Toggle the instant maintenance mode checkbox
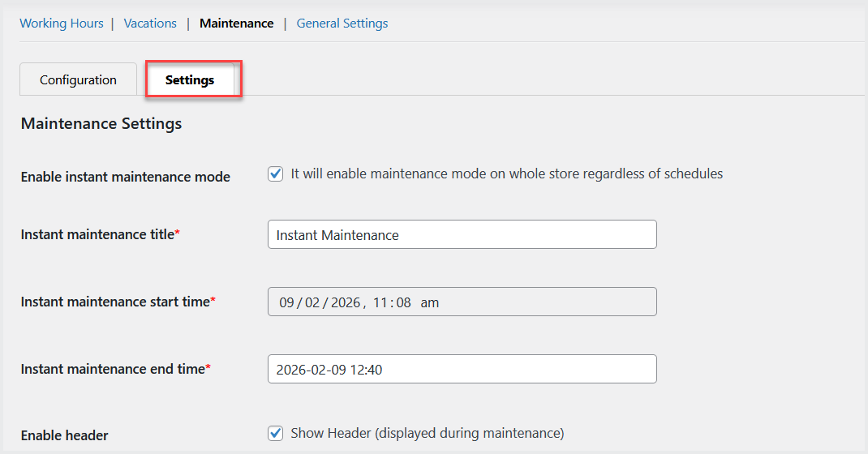The width and height of the screenshot is (868, 454). [x=276, y=173]
